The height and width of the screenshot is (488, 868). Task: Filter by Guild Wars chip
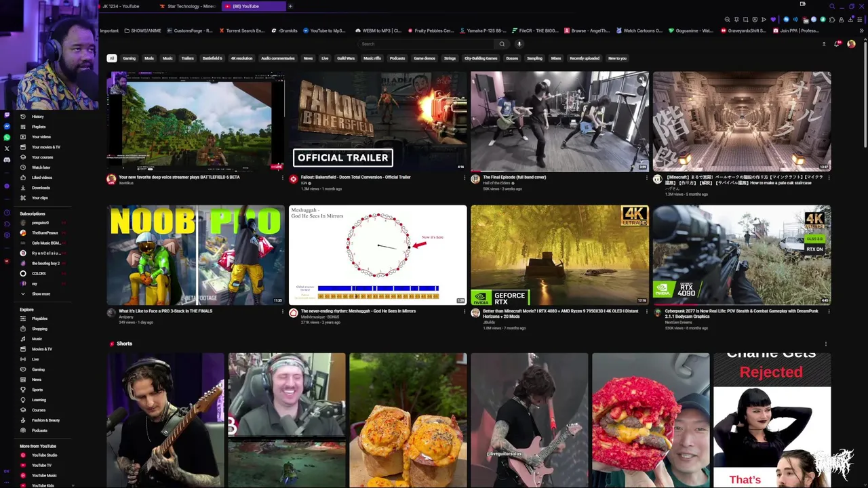point(346,58)
